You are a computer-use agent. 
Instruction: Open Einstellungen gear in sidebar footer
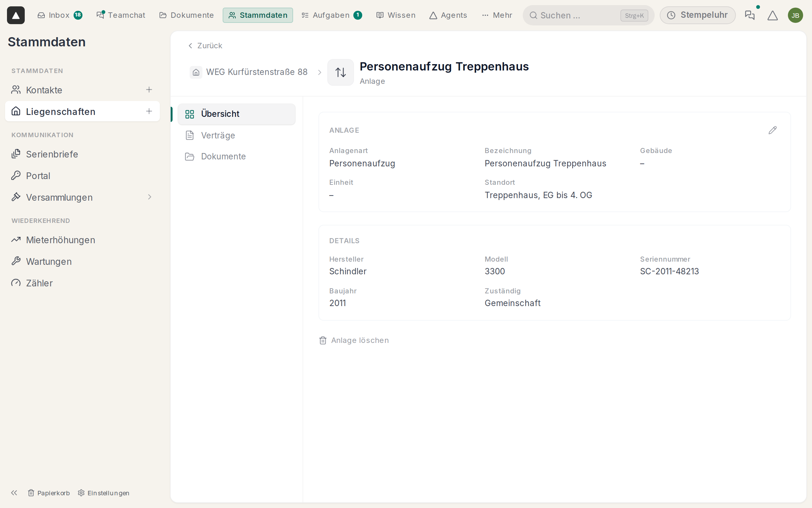[x=103, y=492]
